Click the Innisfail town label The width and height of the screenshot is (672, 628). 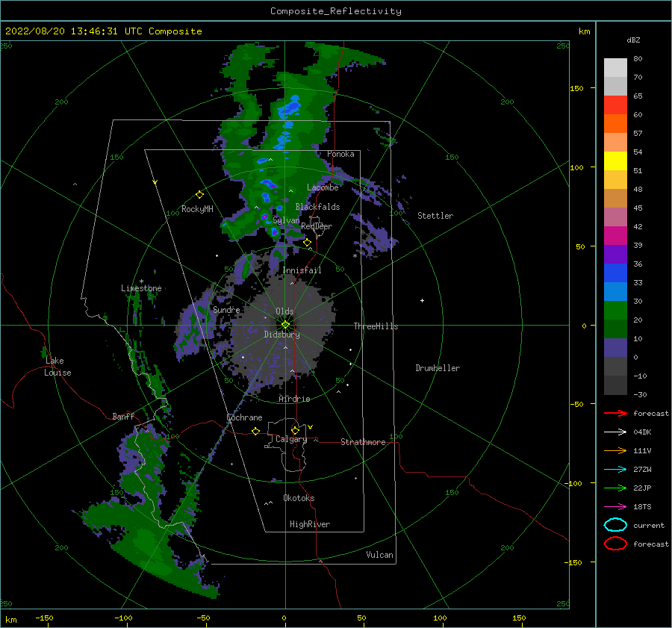302,270
